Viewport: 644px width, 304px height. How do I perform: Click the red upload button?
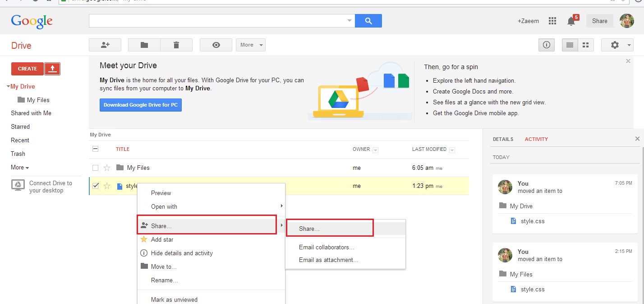tap(52, 69)
